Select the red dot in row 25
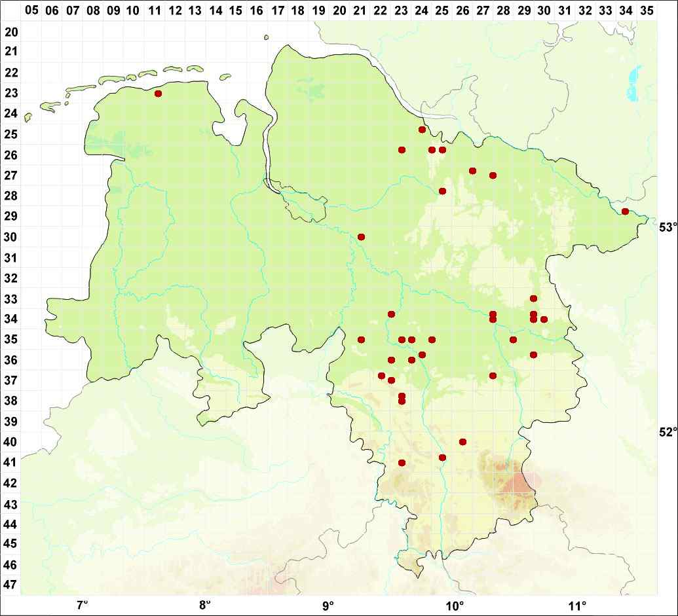 coord(423,130)
